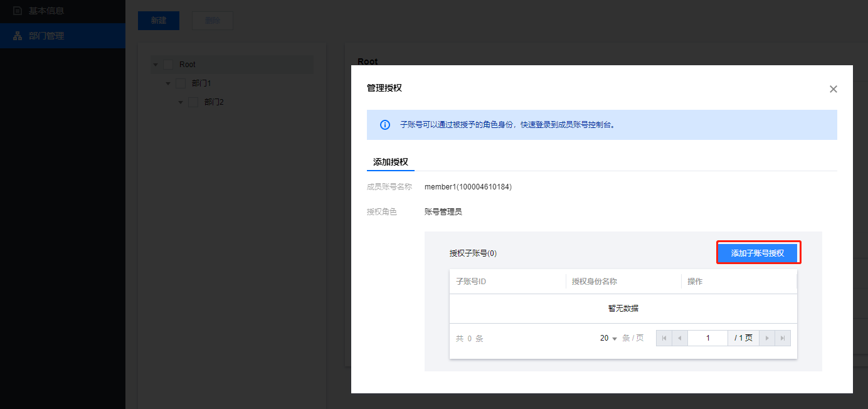Click the 新建 button
Screen dimensions: 868x409
pyautogui.click(x=159, y=20)
